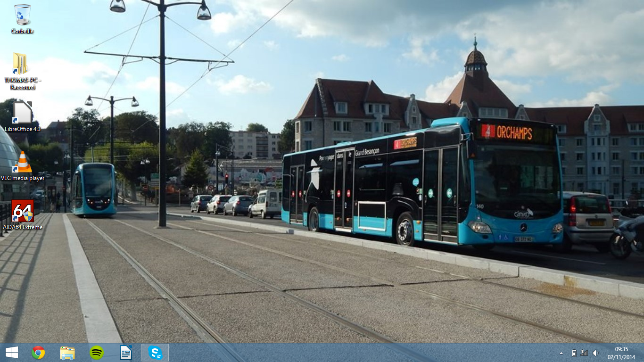Launch Spotify from the taskbar

[97, 353]
